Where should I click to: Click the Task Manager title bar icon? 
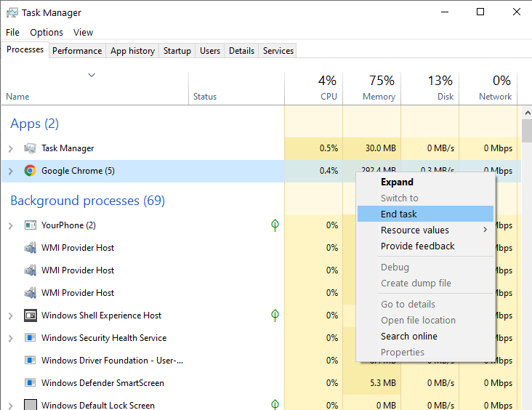click(12, 13)
